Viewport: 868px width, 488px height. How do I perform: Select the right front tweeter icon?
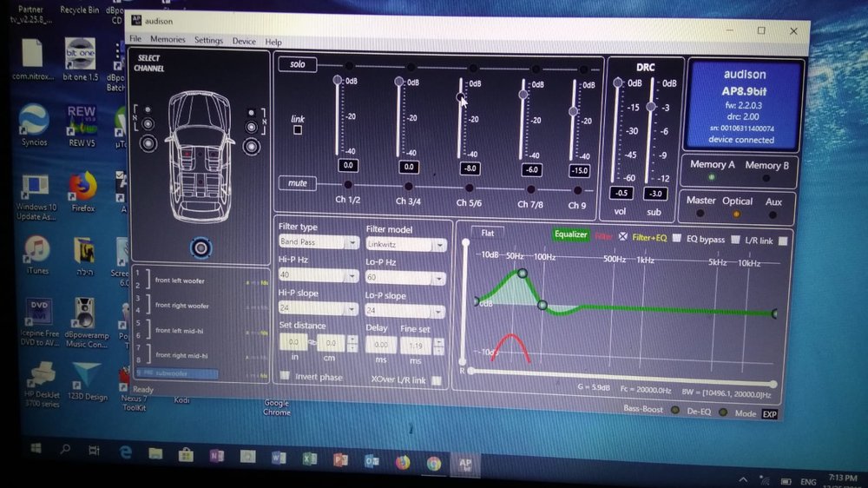click(251, 112)
